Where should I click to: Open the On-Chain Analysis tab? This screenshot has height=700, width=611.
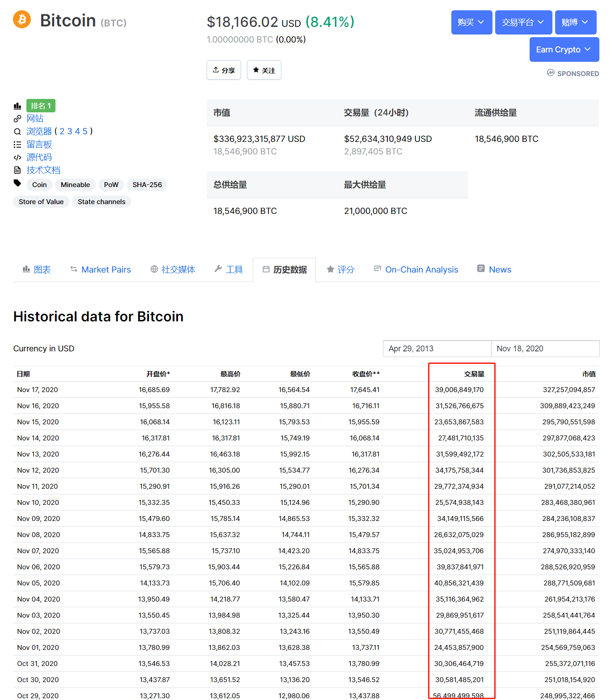pos(416,269)
